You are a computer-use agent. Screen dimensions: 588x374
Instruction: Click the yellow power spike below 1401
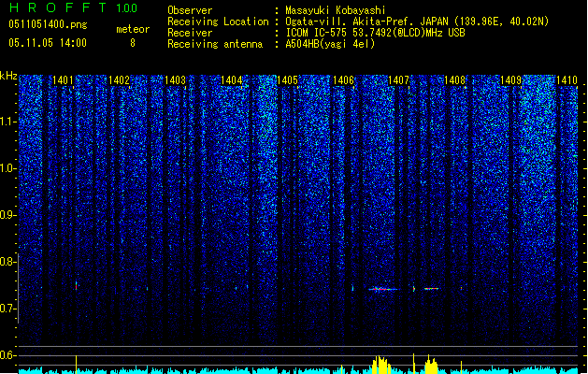pyautogui.click(x=76, y=365)
